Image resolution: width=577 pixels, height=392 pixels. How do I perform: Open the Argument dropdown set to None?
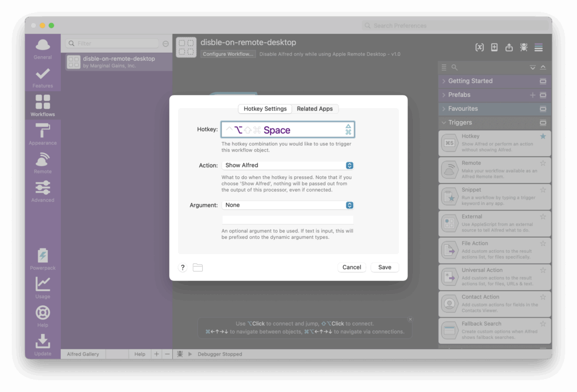pyautogui.click(x=287, y=205)
